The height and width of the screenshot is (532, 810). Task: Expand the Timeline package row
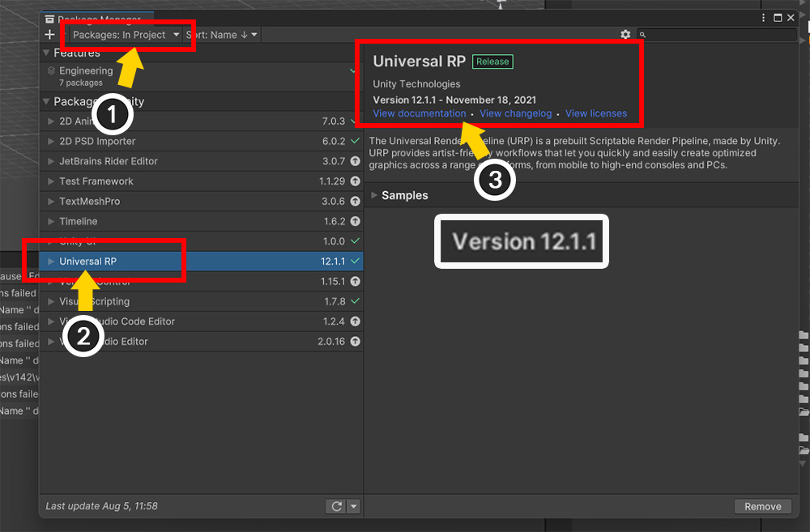(50, 221)
